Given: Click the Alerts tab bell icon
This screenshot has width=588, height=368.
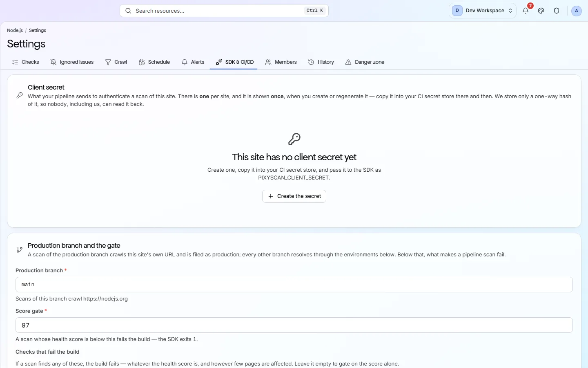Looking at the screenshot, I should pyautogui.click(x=185, y=62).
